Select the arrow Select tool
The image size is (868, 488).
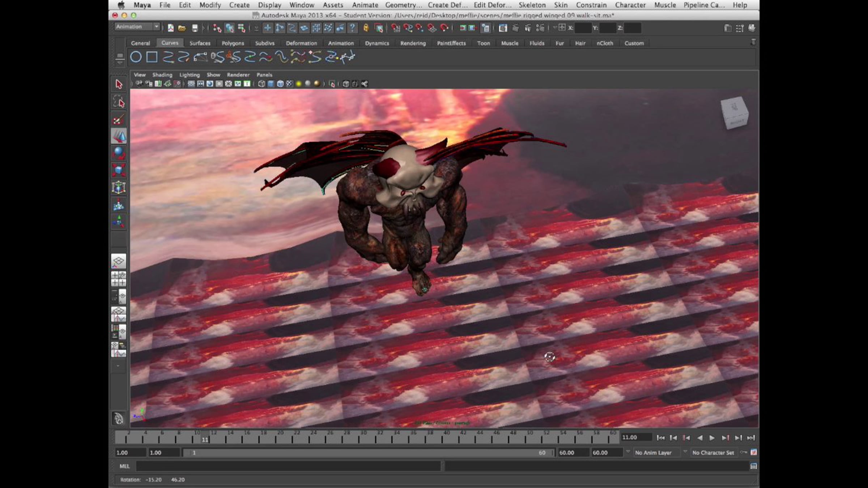[x=119, y=85]
